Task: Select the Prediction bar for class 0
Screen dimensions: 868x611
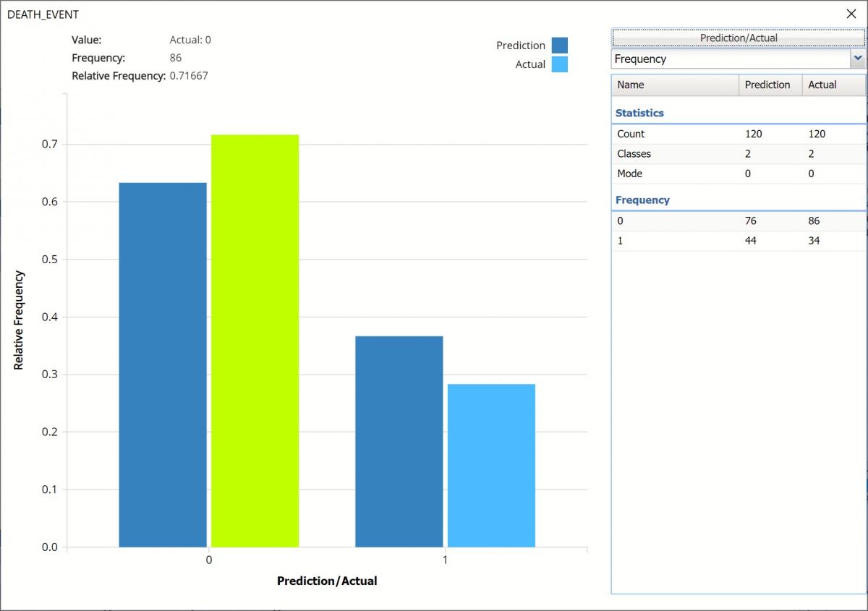Action: (163, 365)
